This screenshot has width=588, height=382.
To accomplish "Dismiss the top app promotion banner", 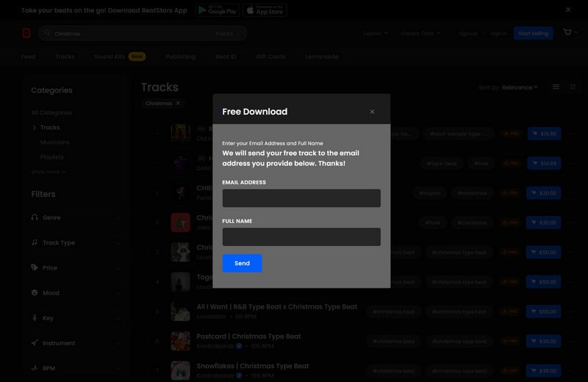I will [x=567, y=10].
